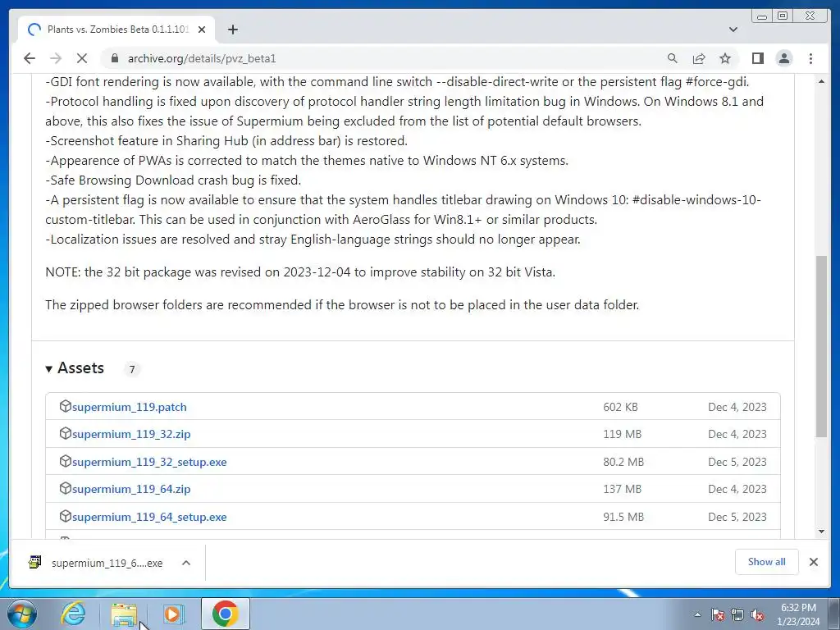Download supermium_119_64_setup.exe
The width and height of the screenshot is (840, 630).
pyautogui.click(x=149, y=517)
